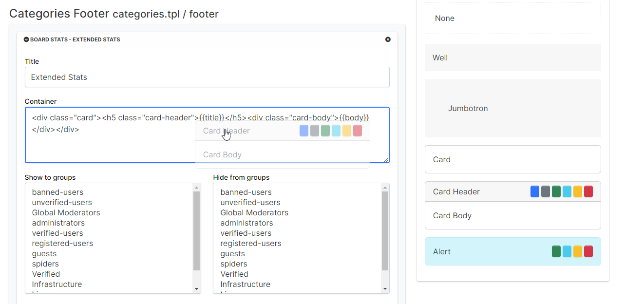This screenshot has height=304, width=644.
Task: Select red swatch on Alert container
Action: click(x=588, y=251)
